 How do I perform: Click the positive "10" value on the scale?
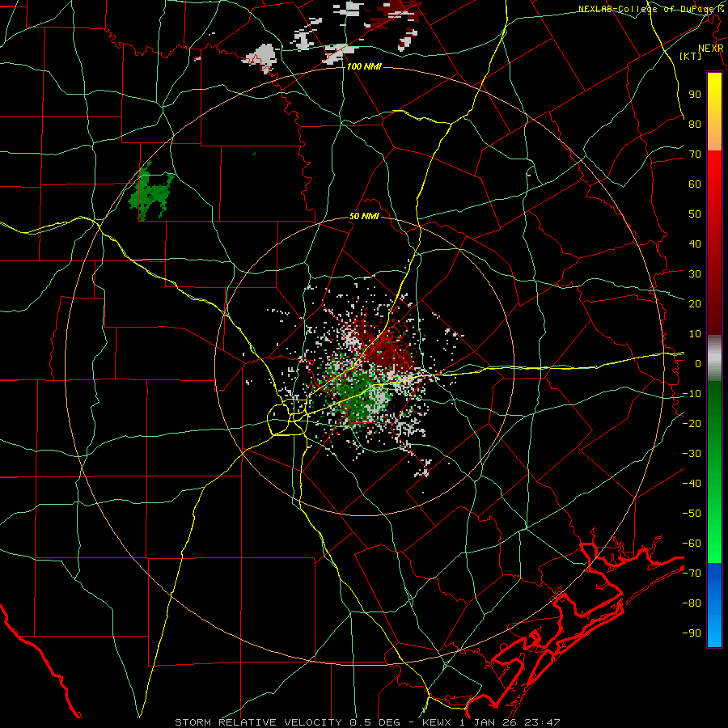pos(695,334)
